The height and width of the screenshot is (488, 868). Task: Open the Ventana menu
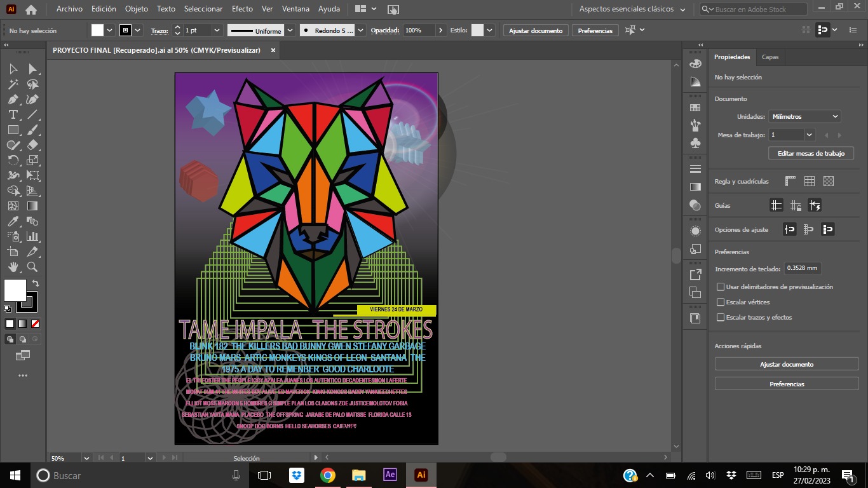[x=295, y=9]
